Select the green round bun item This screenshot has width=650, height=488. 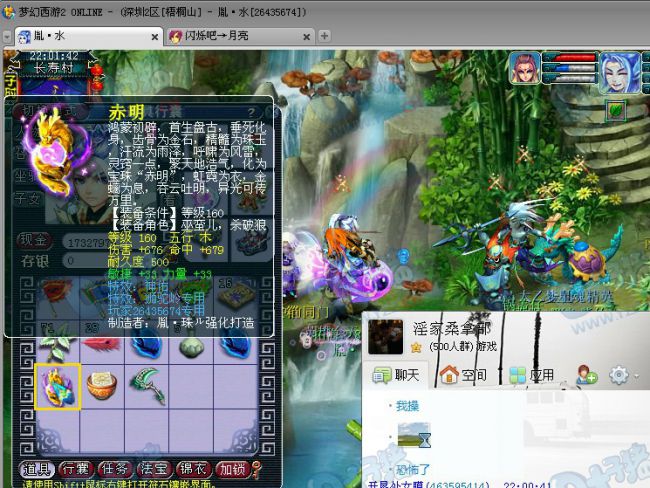click(191, 347)
